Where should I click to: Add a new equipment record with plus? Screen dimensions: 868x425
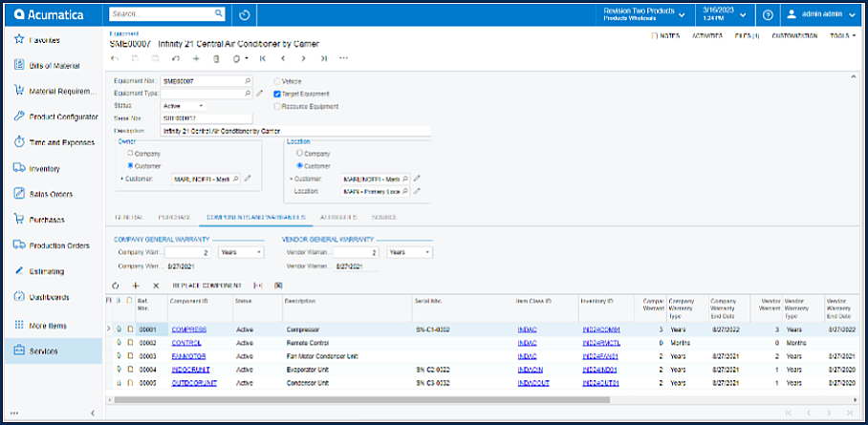coord(196,58)
